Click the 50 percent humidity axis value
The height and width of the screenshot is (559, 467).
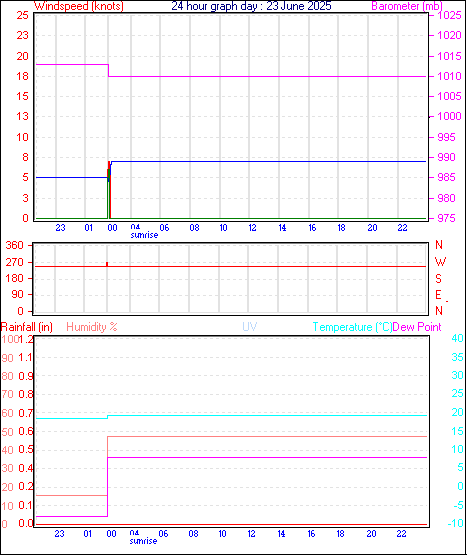tap(7, 432)
